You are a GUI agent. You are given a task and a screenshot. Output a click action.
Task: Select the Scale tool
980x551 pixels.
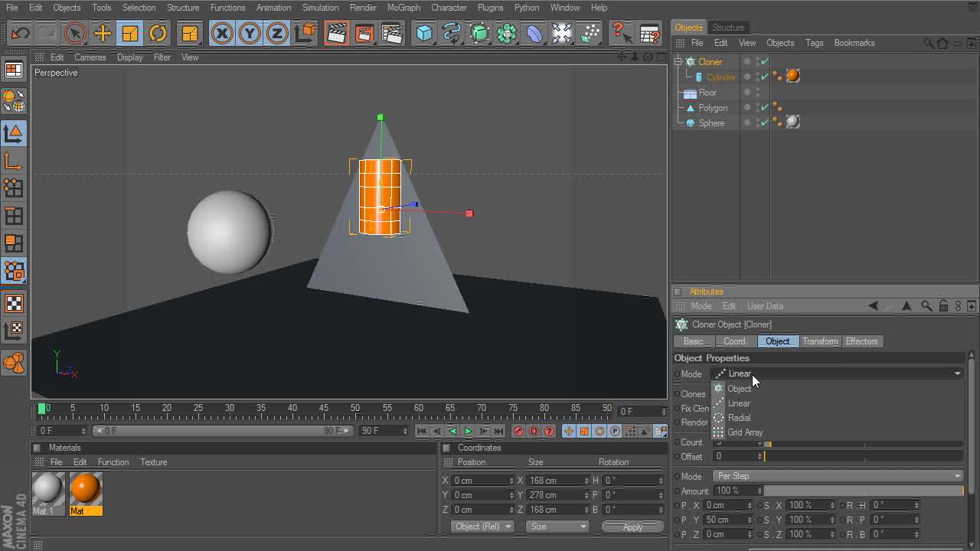pos(130,34)
